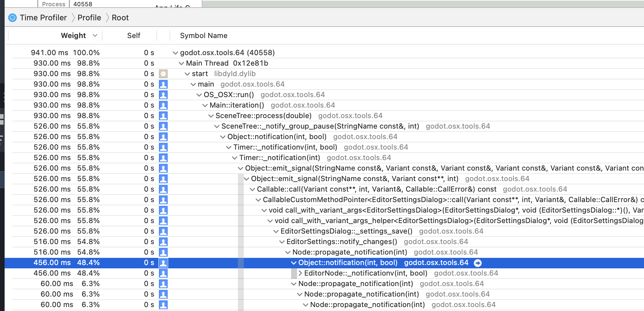Image resolution: width=644 pixels, height=311 pixels.
Task: Click the person icon beside SceneTree::process row
Action: pos(163,115)
